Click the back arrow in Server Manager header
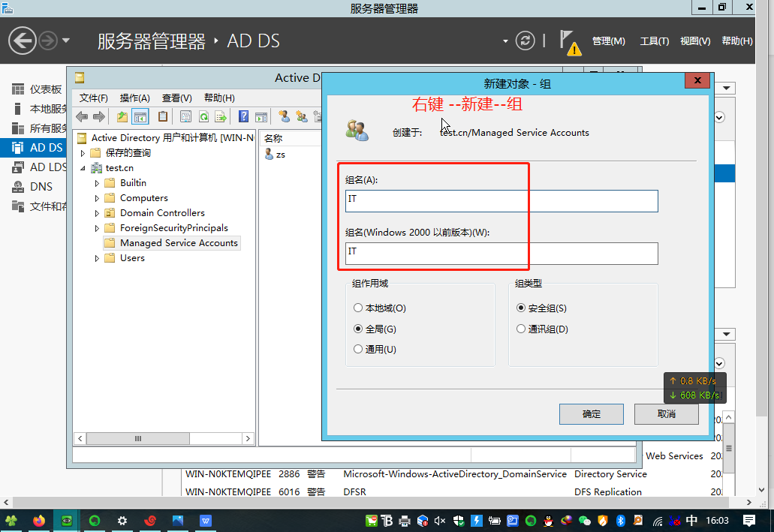The image size is (774, 532). tap(23, 41)
